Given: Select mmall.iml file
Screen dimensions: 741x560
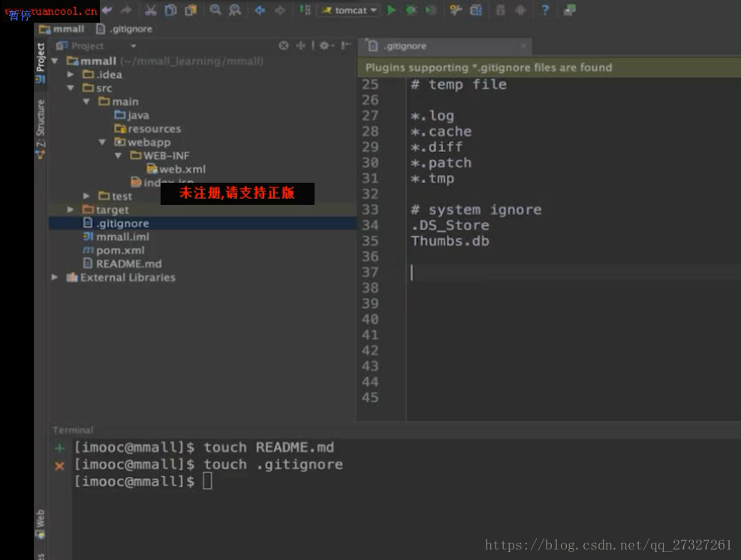Looking at the screenshot, I should (x=116, y=236).
